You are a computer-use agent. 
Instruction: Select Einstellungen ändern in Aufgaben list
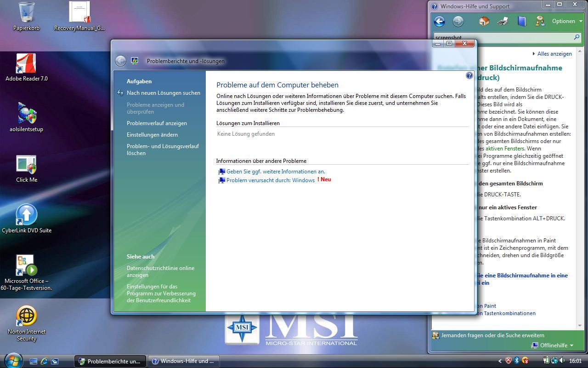pos(152,135)
